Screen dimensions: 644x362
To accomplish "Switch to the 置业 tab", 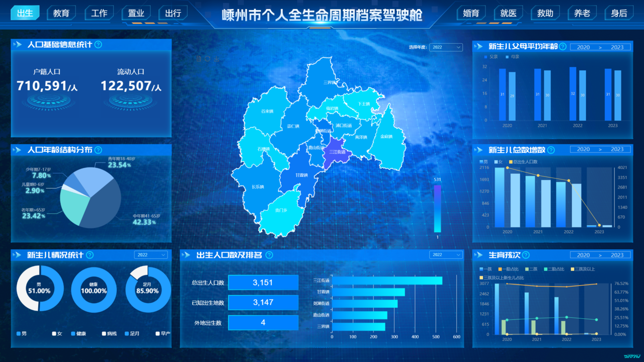I will pyautogui.click(x=136, y=13).
